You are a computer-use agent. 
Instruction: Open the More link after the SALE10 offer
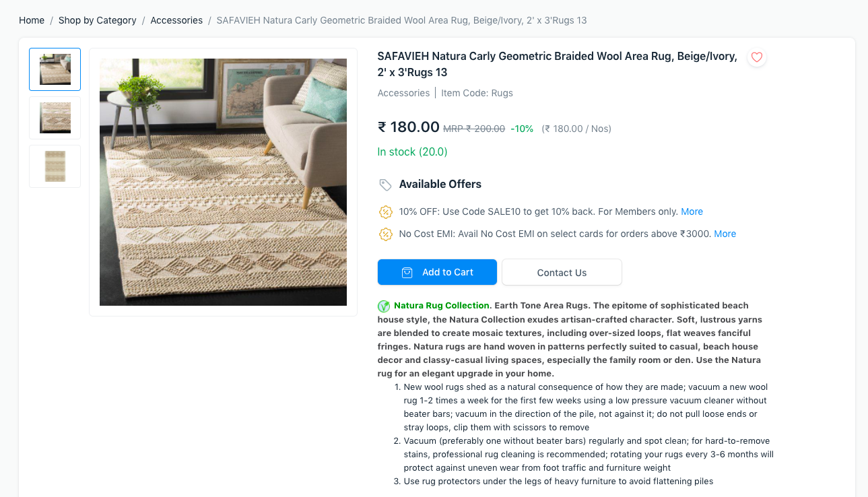pyautogui.click(x=692, y=211)
